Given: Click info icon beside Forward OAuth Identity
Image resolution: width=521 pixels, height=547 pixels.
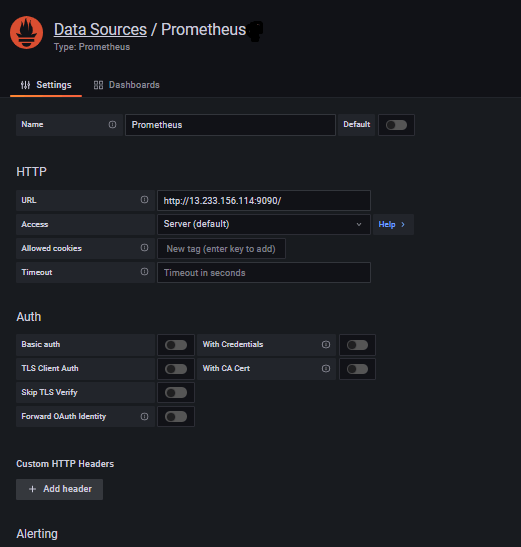Looking at the screenshot, I should click(144, 417).
